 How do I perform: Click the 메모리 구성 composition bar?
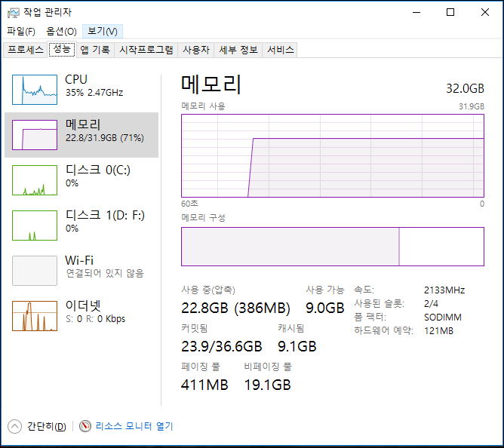click(332, 247)
